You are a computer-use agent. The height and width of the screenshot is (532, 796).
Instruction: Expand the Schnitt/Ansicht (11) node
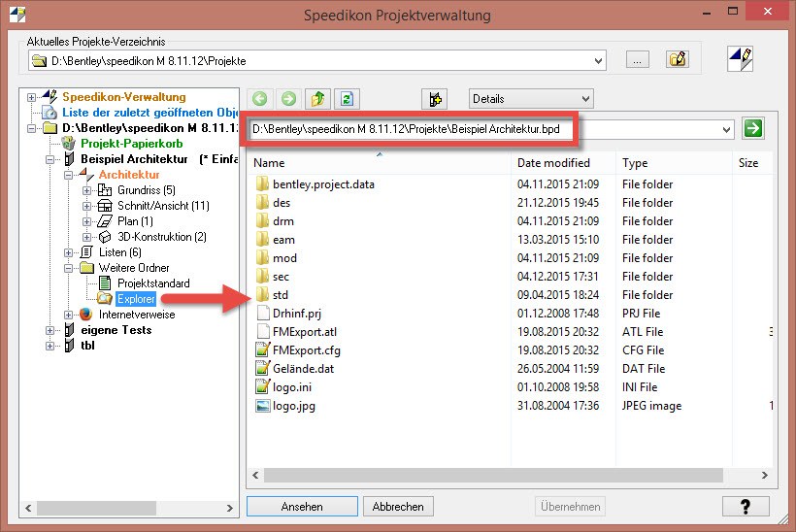tap(86, 206)
